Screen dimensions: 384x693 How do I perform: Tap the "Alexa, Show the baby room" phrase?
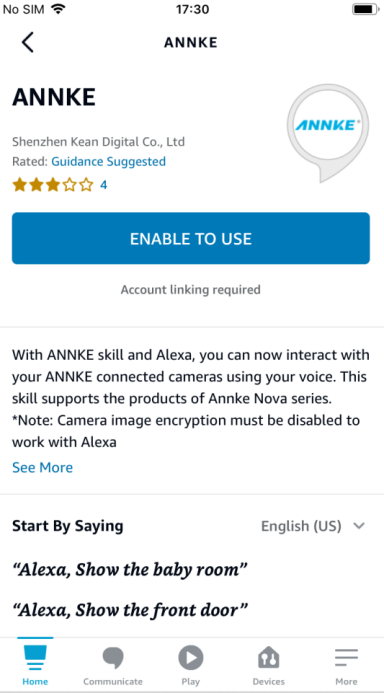click(130, 570)
